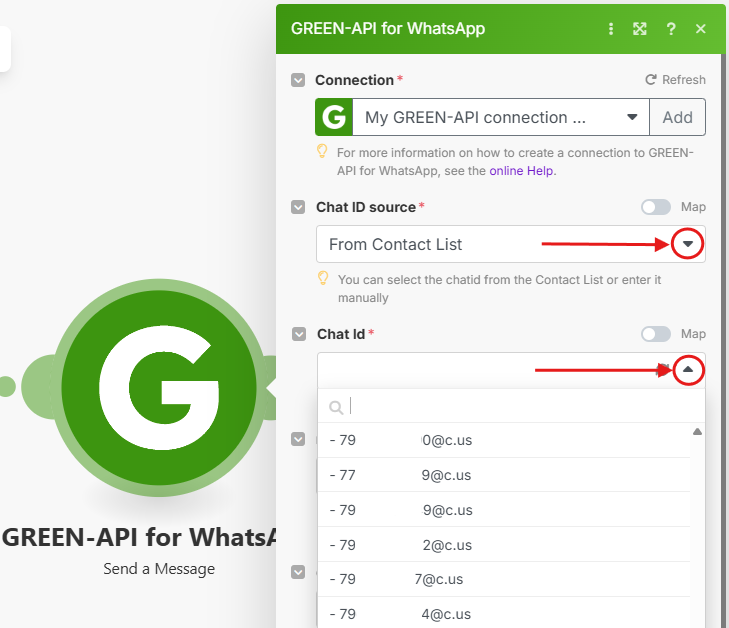The height and width of the screenshot is (628, 729).
Task: Click the Send a Message module label
Action: click(x=159, y=569)
